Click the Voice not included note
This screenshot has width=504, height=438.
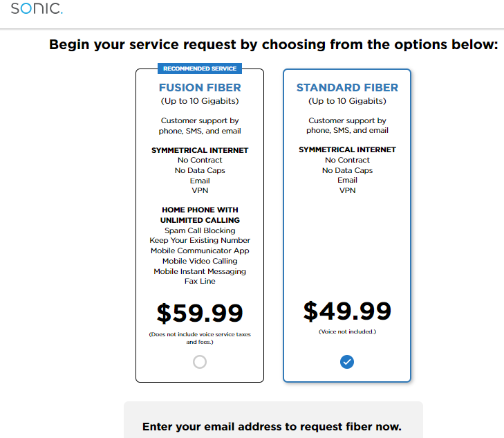click(x=347, y=331)
